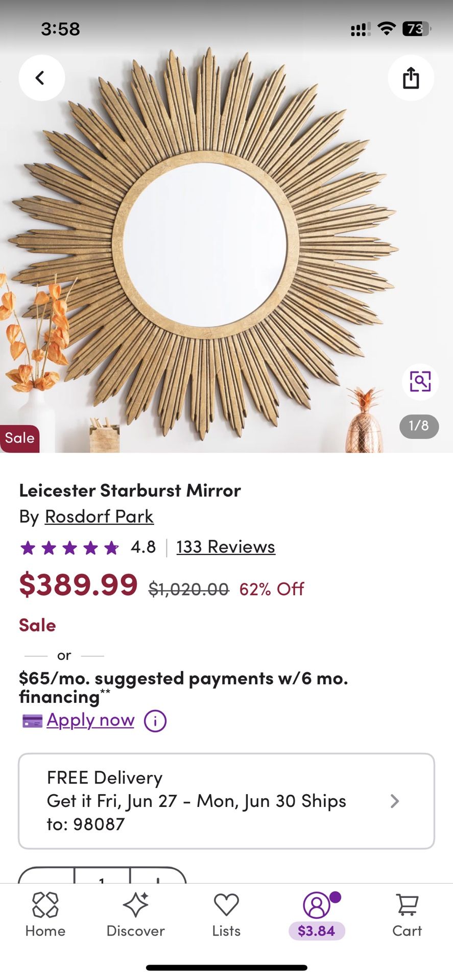Tap the 1/8 image counter
The height and width of the screenshot is (980, 453).
(418, 427)
